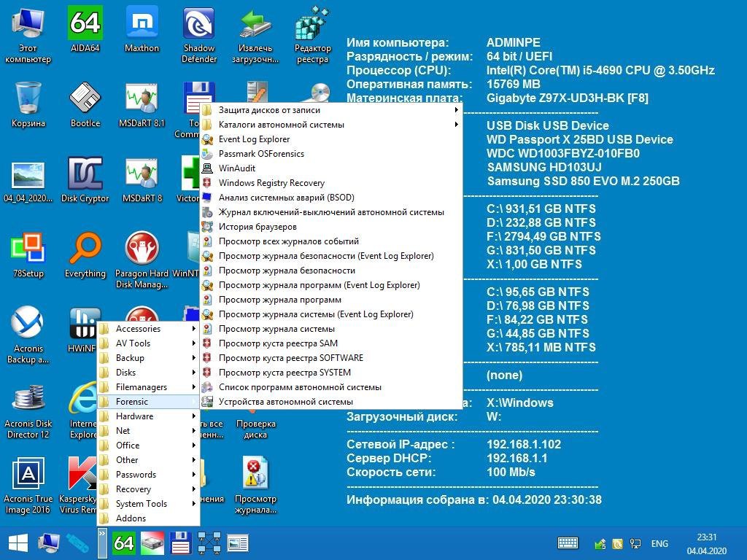Click the network connections taskbar icon
The height and width of the screenshot is (560, 747).
(x=209, y=542)
